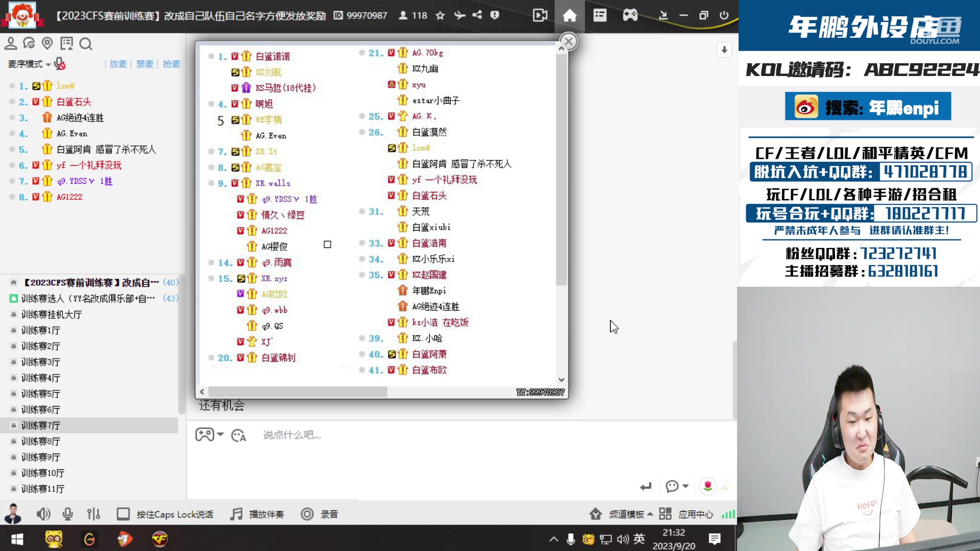Open the game controller icon in chat input bar
Image resolution: width=980 pixels, height=551 pixels.
point(205,435)
